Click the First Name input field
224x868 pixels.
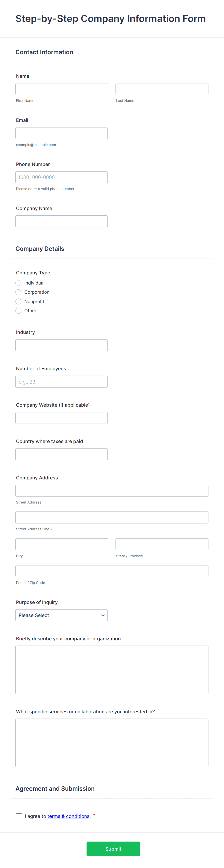pos(62,89)
